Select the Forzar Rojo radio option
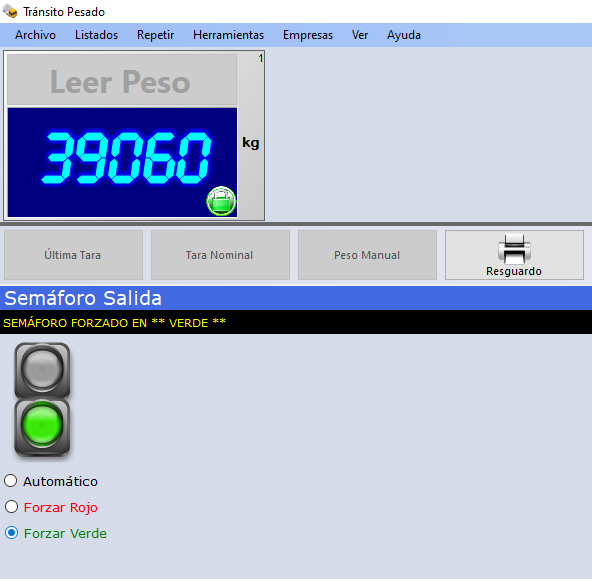 click(11, 507)
